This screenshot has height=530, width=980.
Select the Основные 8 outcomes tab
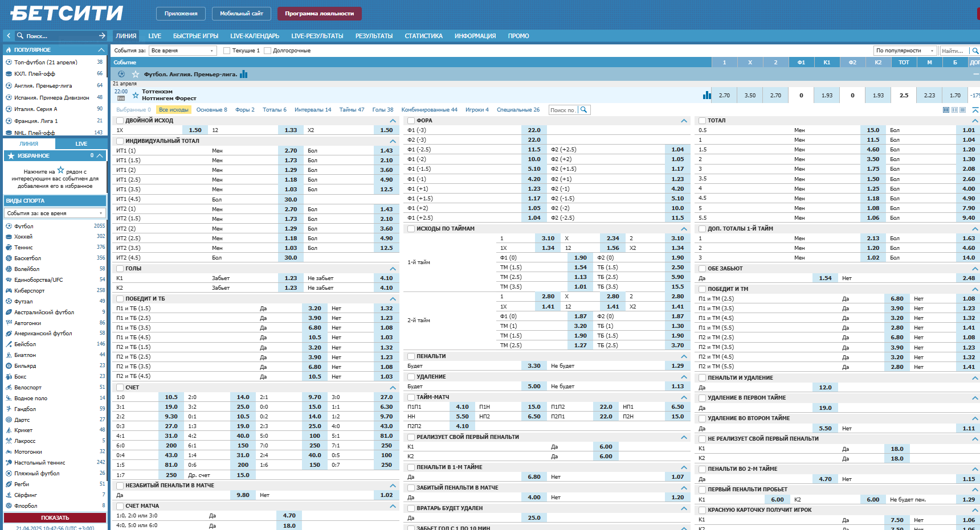(211, 110)
